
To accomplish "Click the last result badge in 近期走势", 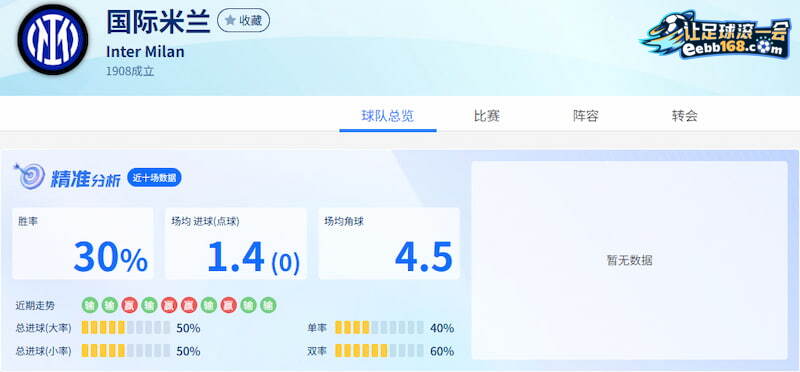I will point(268,306).
